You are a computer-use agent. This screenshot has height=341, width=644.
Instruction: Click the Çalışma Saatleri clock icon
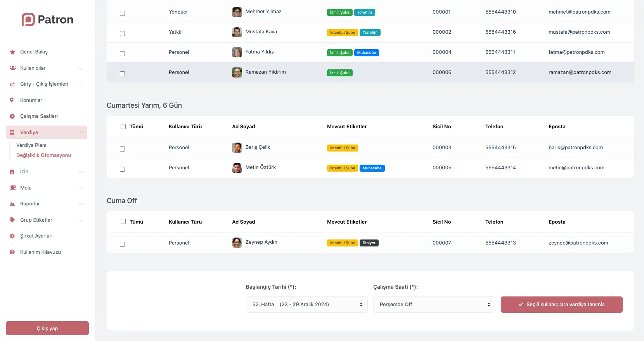(x=12, y=116)
